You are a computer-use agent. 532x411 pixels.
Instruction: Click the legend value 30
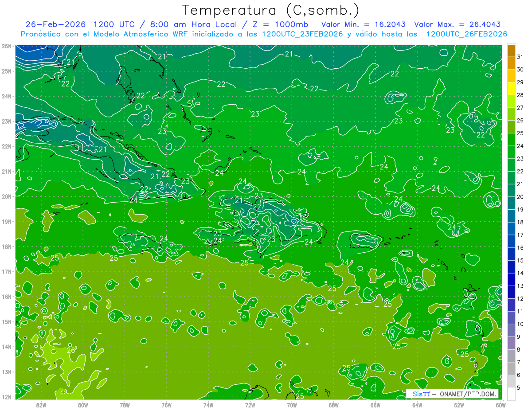tap(520, 70)
